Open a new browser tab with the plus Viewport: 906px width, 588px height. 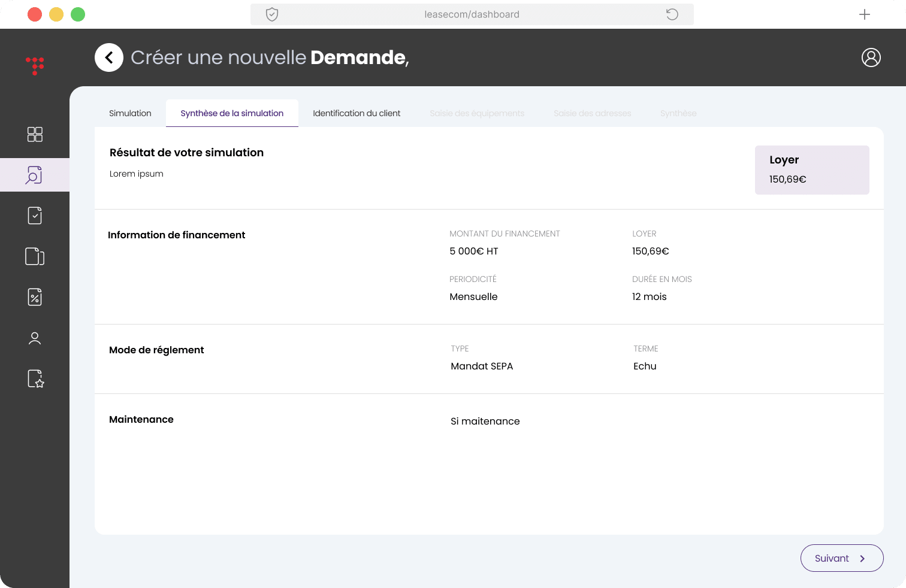tap(865, 14)
